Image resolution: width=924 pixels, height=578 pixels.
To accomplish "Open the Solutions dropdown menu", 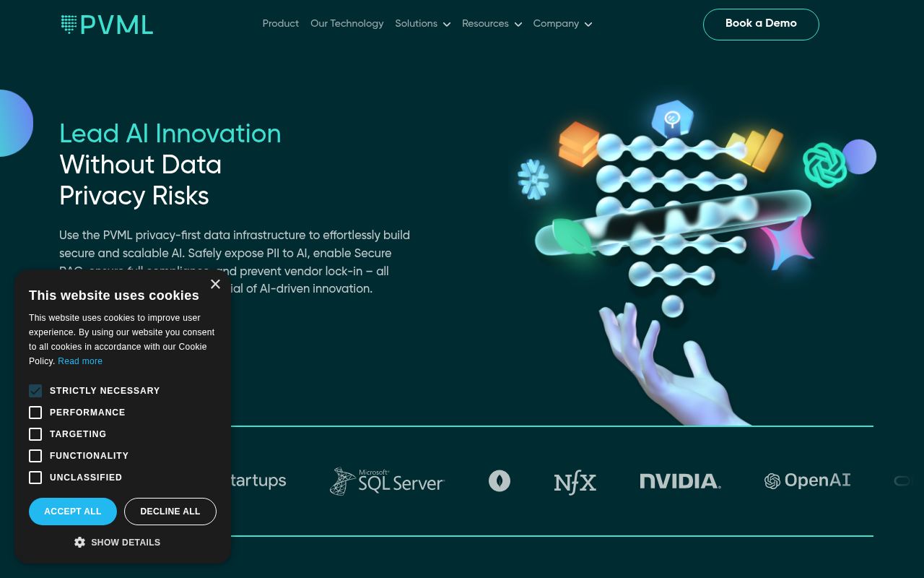I will click(x=422, y=24).
